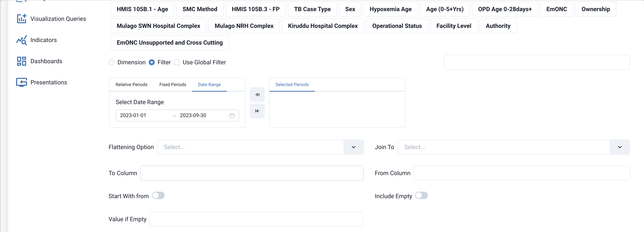Screen dimensions: 644x232
Task: Open the date range calendar icon
Action: [x=232, y=115]
